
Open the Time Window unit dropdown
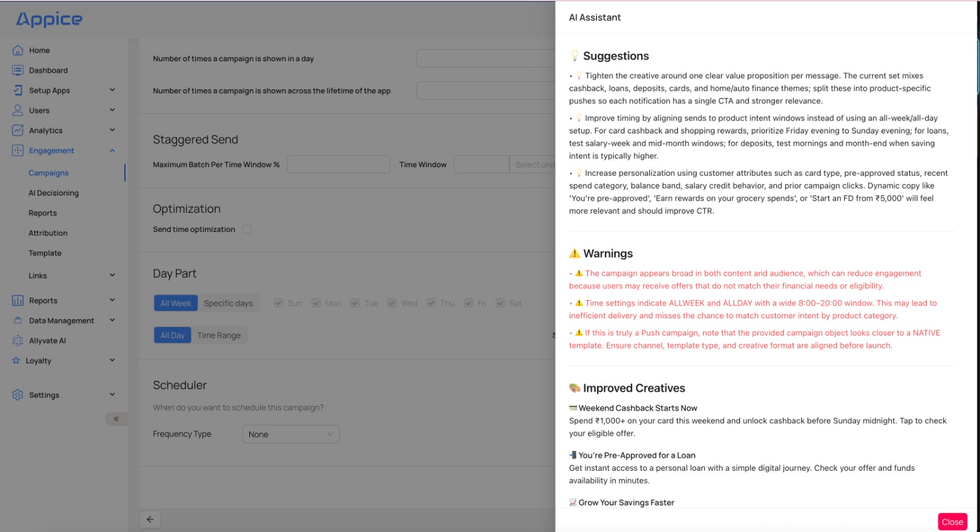[x=533, y=165]
